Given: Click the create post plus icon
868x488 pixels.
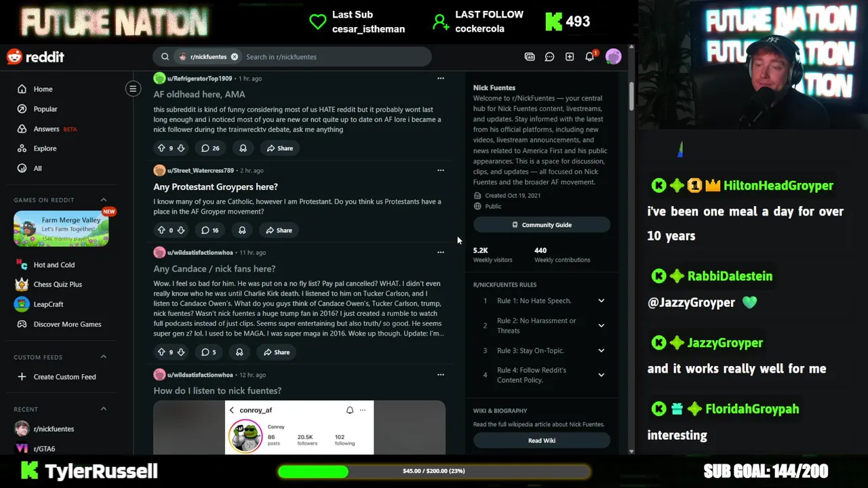Looking at the screenshot, I should 570,57.
